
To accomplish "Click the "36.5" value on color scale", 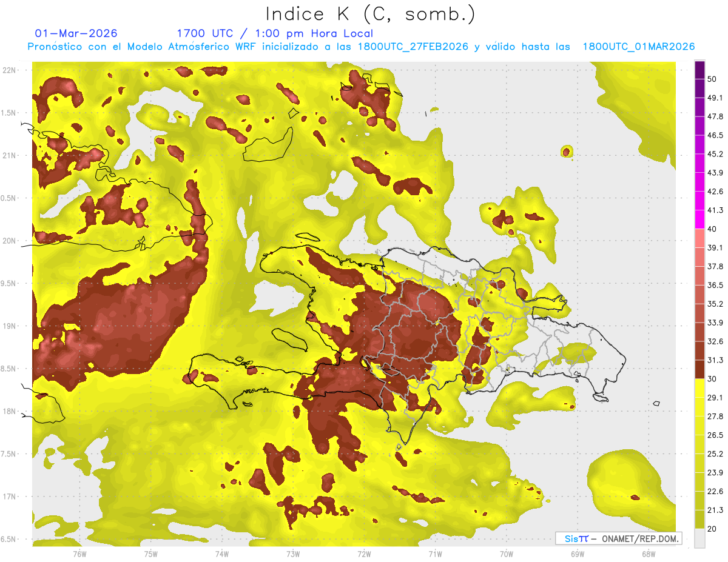I will point(715,286).
